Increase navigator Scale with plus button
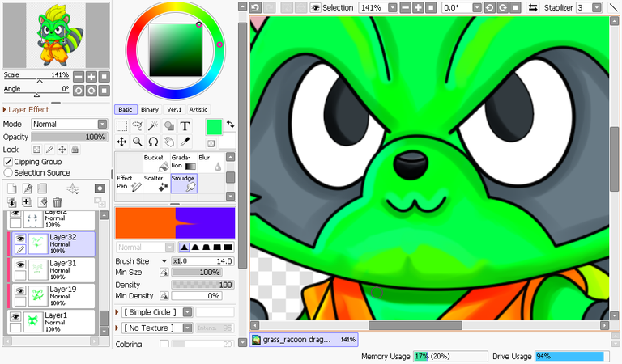This screenshot has width=622, height=364. click(x=92, y=77)
